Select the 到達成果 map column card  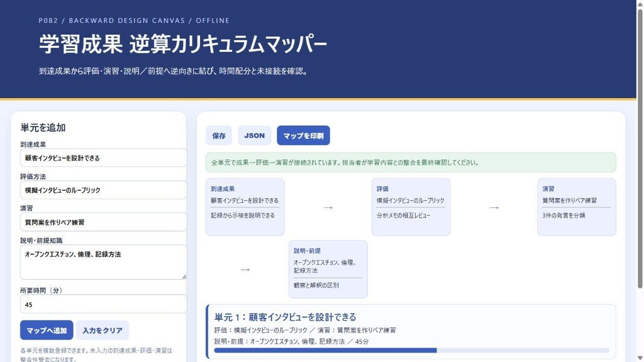(x=245, y=207)
